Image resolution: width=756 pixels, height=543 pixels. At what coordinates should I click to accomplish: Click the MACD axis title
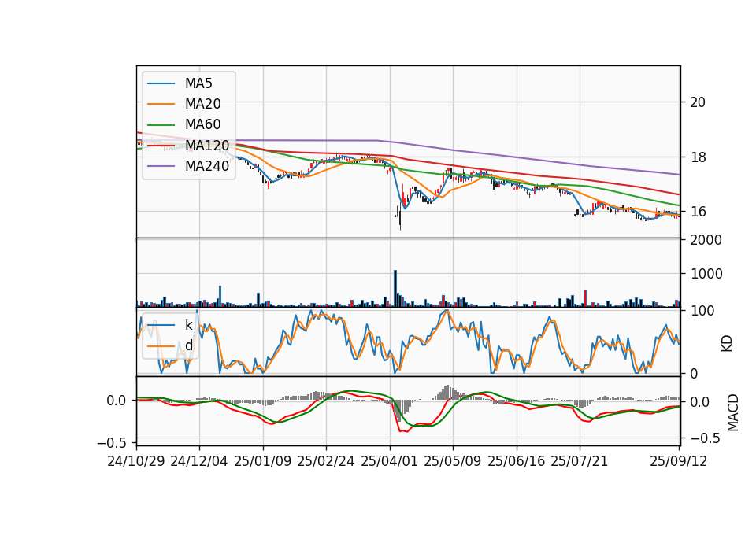(733, 412)
